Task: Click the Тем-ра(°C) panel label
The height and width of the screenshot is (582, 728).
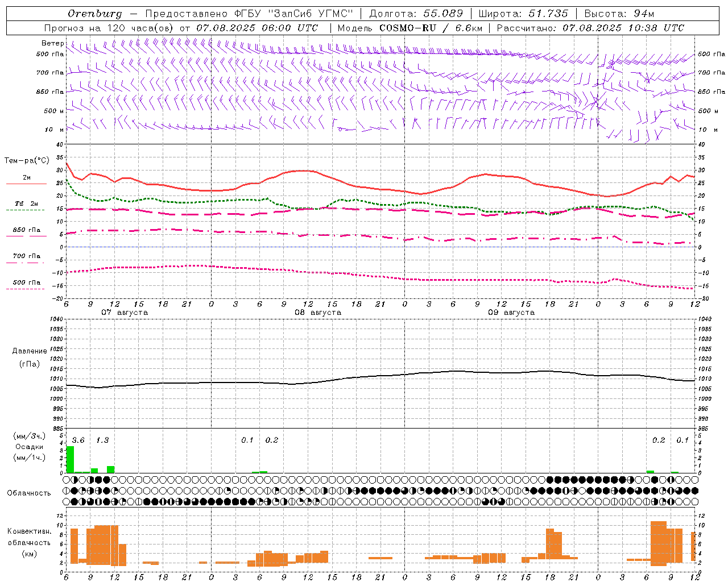Action: (x=27, y=161)
